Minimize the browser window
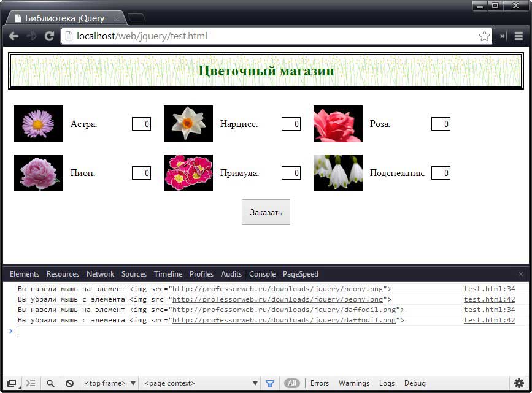 coord(480,6)
